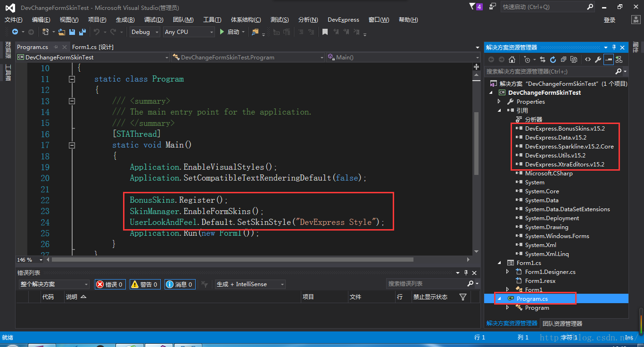Click the green Start debugging play icon
This screenshot has height=347, width=644.
tap(223, 32)
